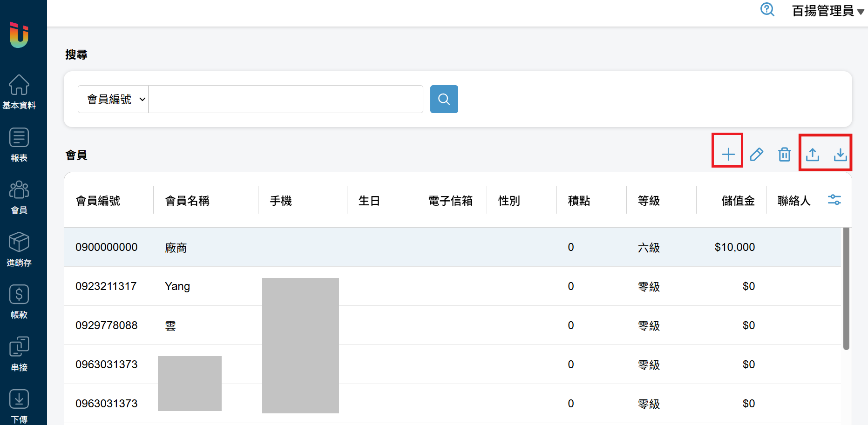Click the blue magnifier search button
Screen dimensions: 868x425
pos(444,99)
